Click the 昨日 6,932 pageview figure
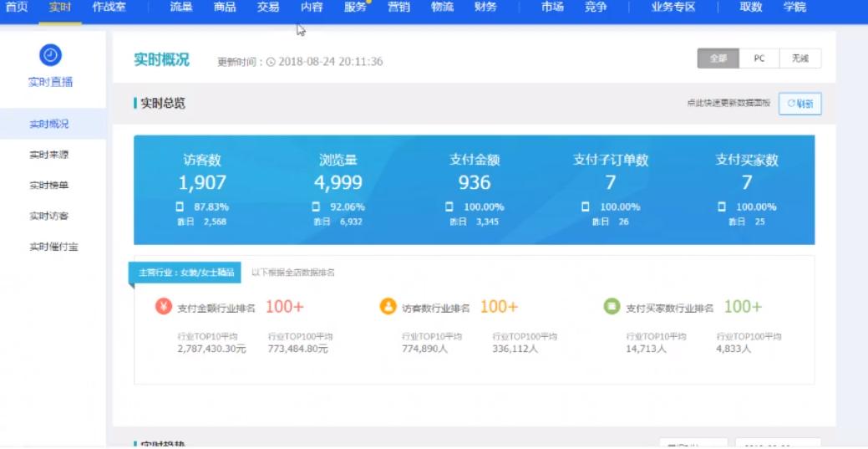868x449 pixels. [x=338, y=222]
